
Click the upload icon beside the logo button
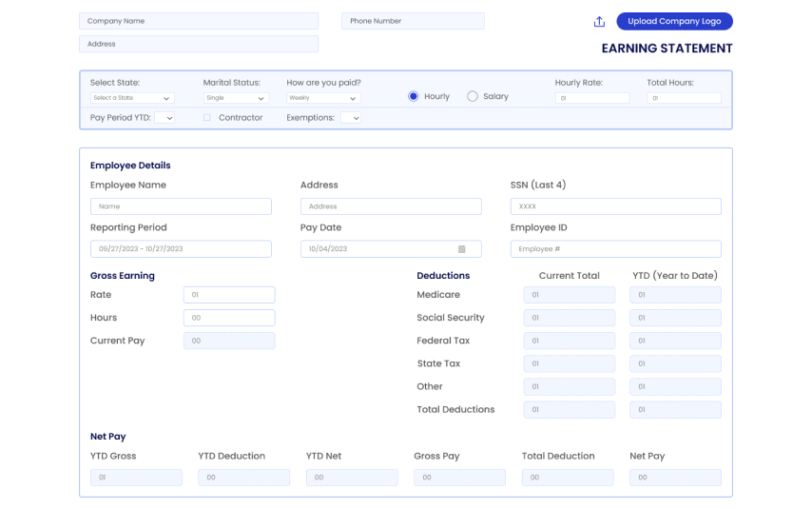point(599,21)
